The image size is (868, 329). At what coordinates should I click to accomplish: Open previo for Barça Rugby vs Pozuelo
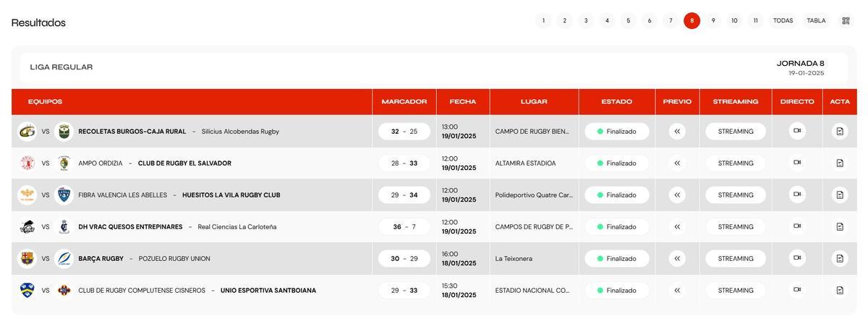677,259
